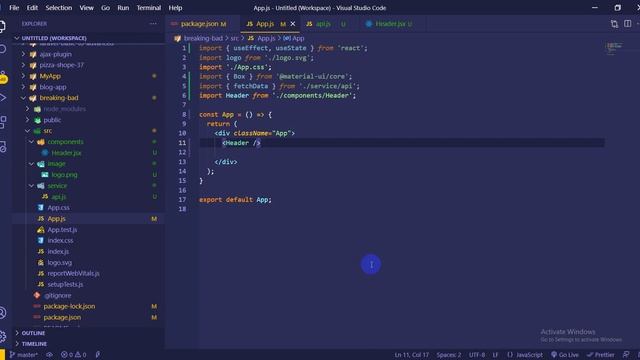Open App.css in the file tree
Image resolution: width=640 pixels, height=360 pixels.
tap(58, 208)
